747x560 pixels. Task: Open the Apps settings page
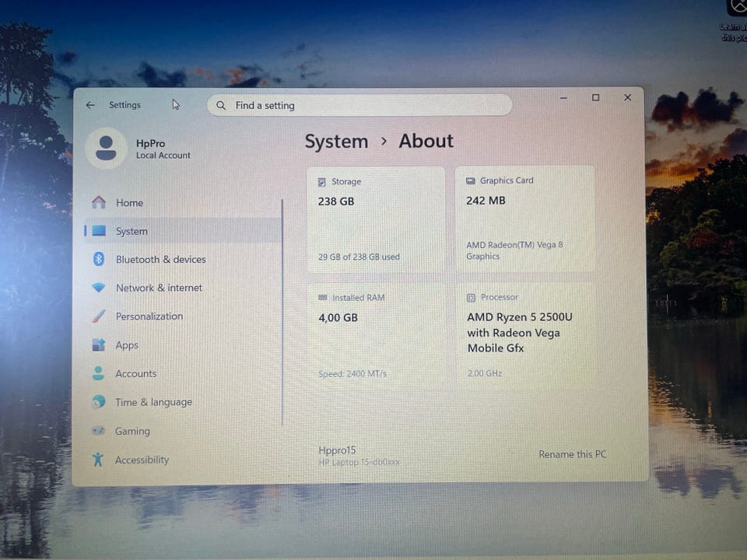click(183, 345)
